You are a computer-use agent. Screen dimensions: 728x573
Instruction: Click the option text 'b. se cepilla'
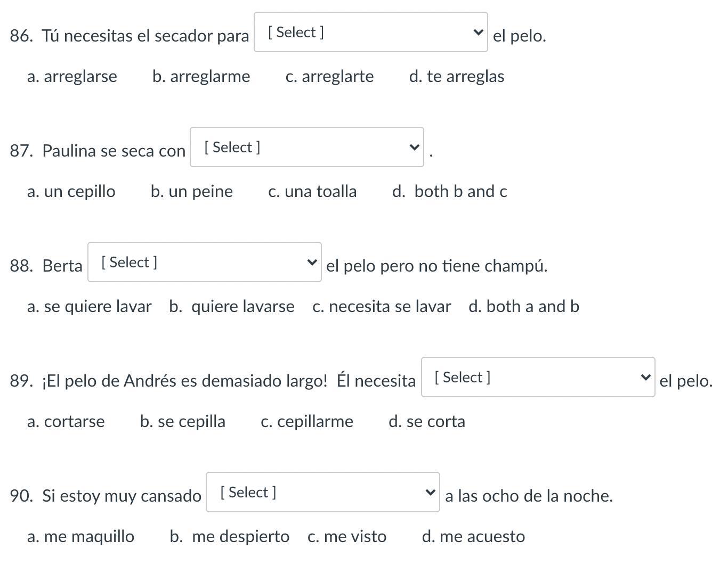pyautogui.click(x=182, y=422)
